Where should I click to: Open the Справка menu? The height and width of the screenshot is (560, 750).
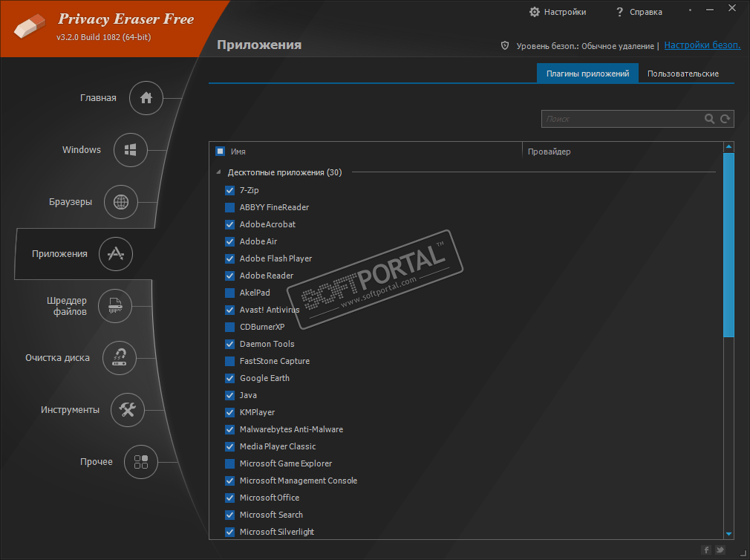(x=646, y=12)
